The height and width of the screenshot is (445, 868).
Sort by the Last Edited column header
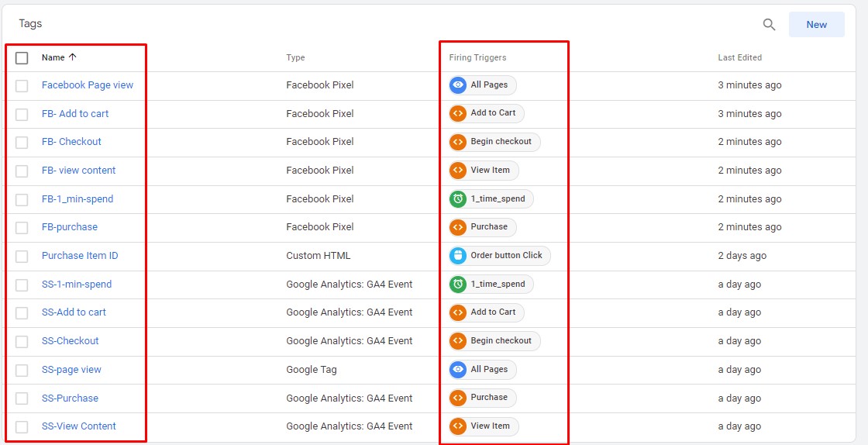[739, 57]
